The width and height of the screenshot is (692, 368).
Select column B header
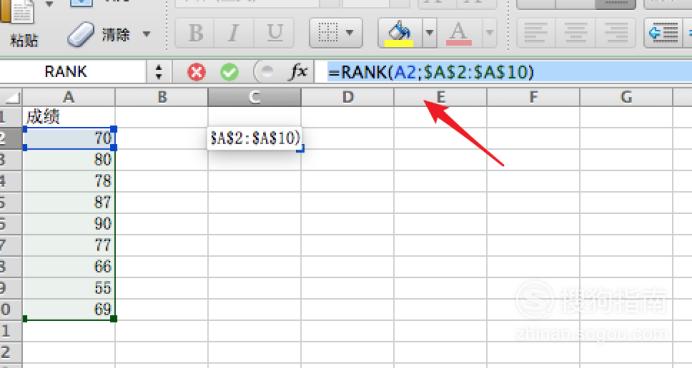pos(162,97)
